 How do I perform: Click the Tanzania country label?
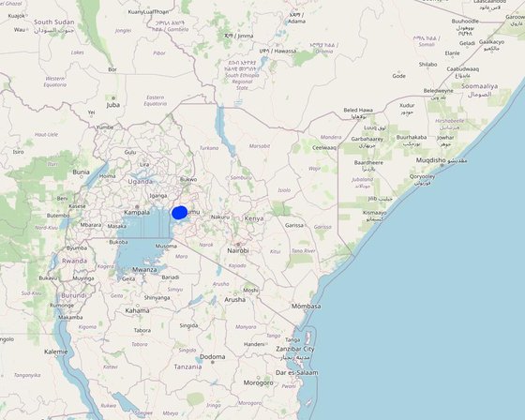pos(187,367)
